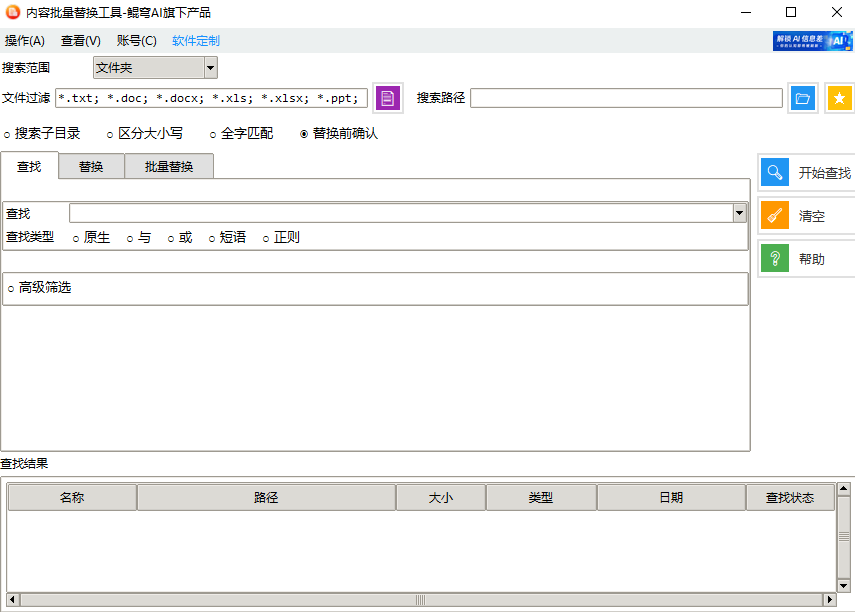Open the 查找 input history dropdown arrow
The width and height of the screenshot is (855, 612).
point(740,213)
